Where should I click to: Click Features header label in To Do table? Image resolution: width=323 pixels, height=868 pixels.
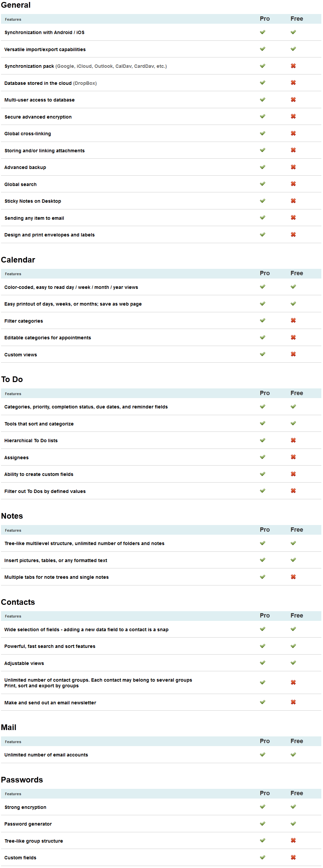pos(13,394)
